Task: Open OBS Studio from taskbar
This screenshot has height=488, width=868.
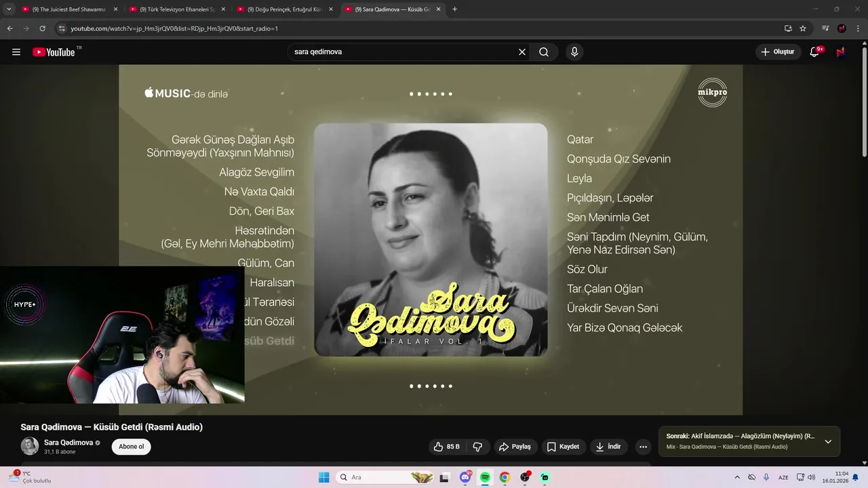Action: click(525, 477)
